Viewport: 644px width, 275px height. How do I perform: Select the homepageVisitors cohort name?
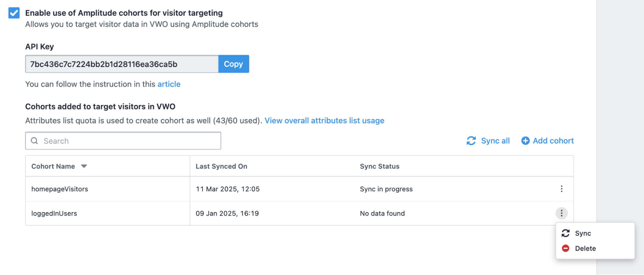click(60, 189)
